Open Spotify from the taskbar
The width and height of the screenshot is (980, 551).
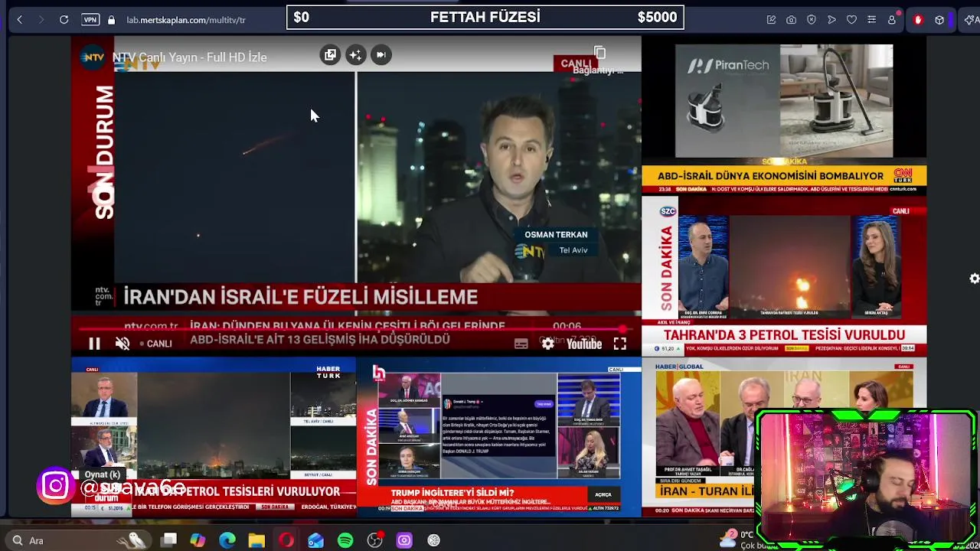[345, 540]
